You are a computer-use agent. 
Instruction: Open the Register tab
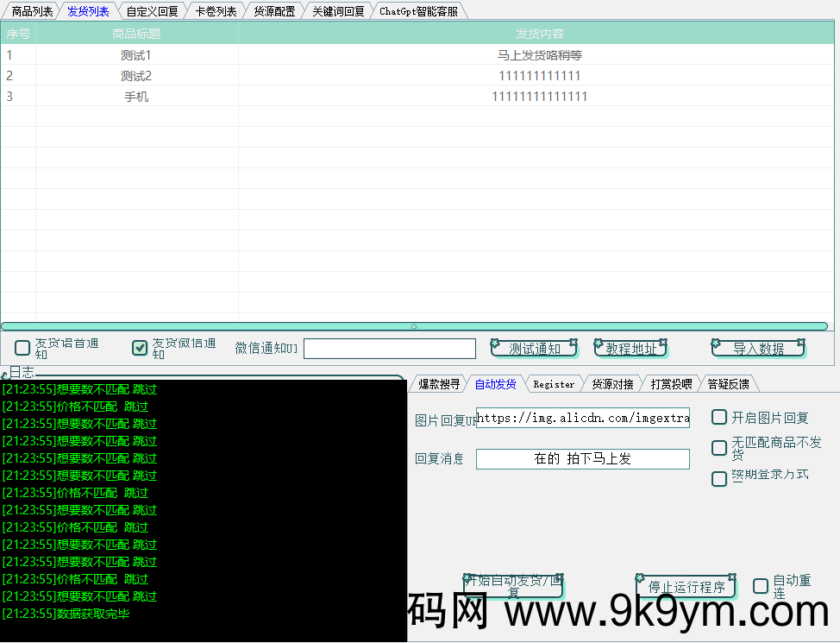click(554, 383)
